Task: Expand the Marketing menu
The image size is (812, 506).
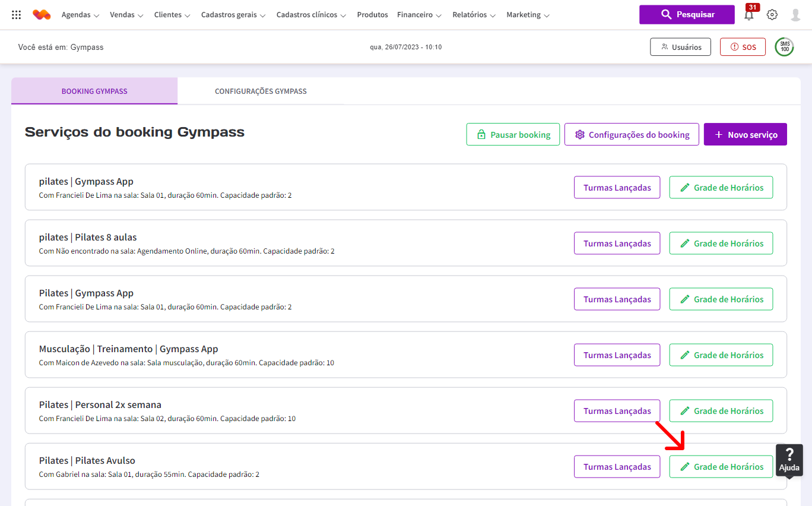Action: 528,15
